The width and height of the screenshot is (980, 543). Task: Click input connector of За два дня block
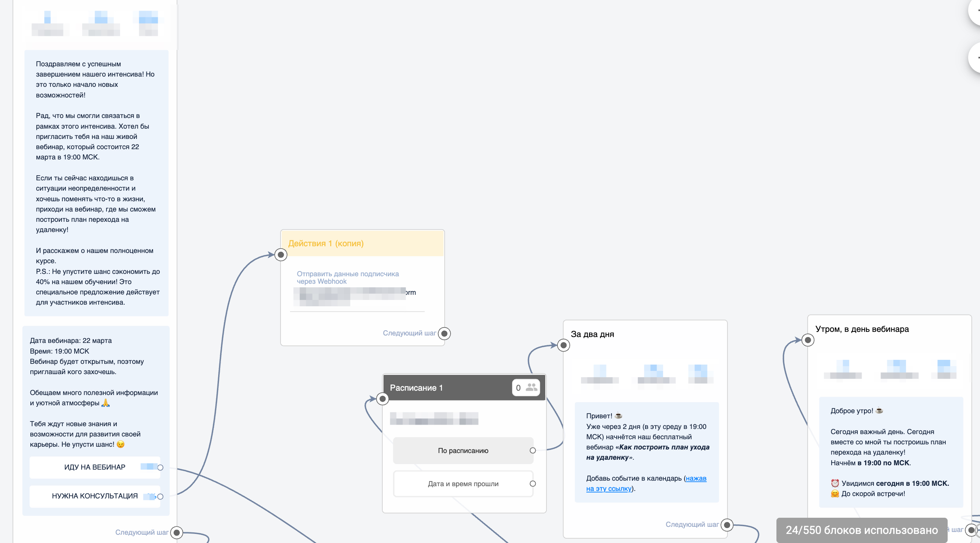tap(564, 345)
